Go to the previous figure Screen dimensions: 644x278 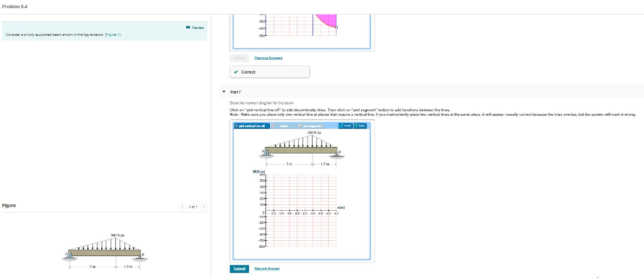coord(183,206)
